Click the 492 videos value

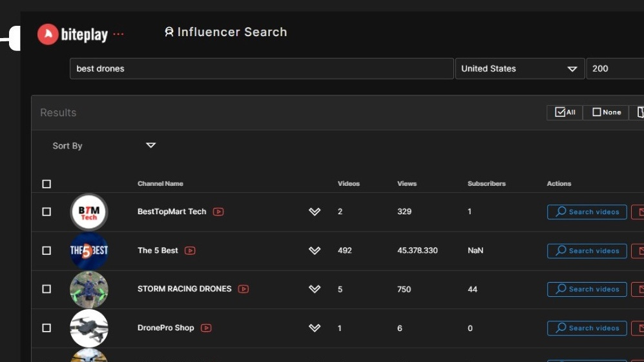344,250
